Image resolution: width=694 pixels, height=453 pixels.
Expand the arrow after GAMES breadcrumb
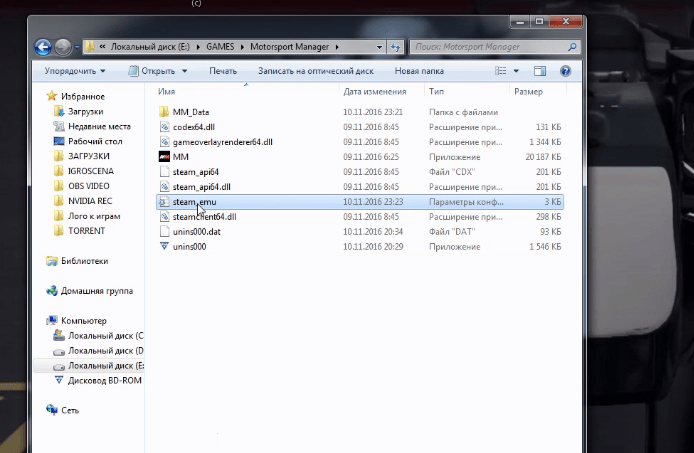pyautogui.click(x=242, y=46)
